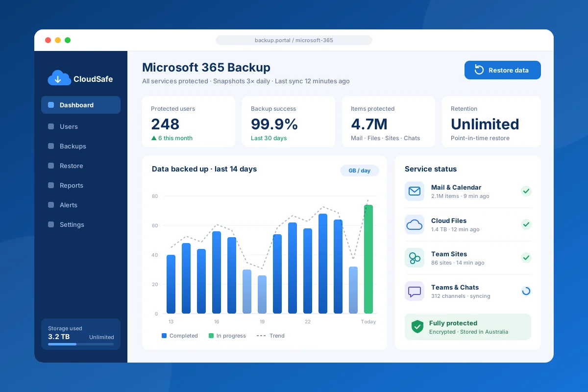Click the dashed Trend legend marker

click(x=261, y=336)
